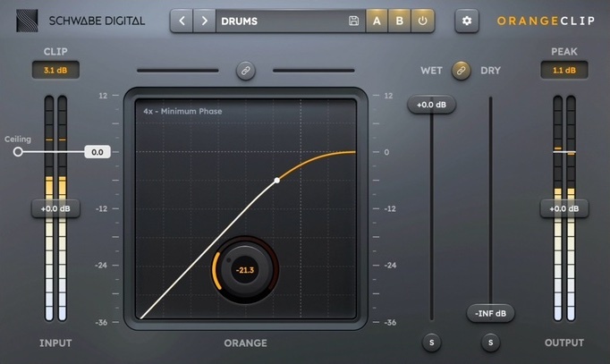Solo the wet signal S button
Screen dimensions: 610x364
(431, 343)
